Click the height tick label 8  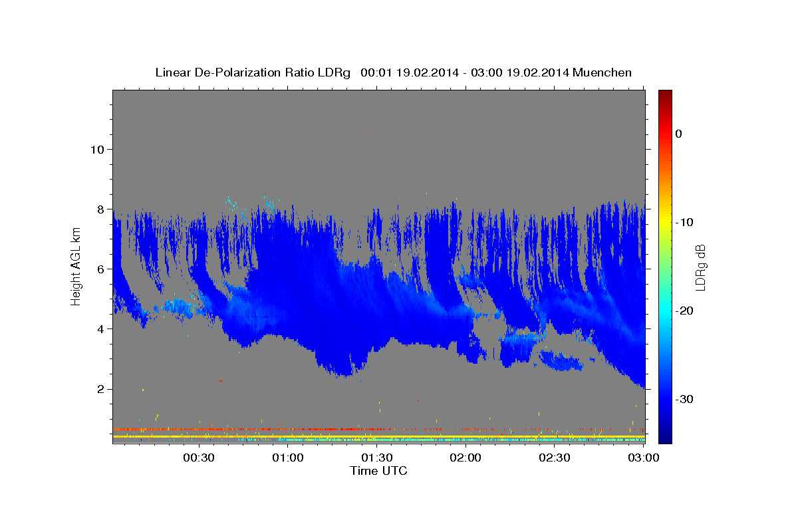100,209
